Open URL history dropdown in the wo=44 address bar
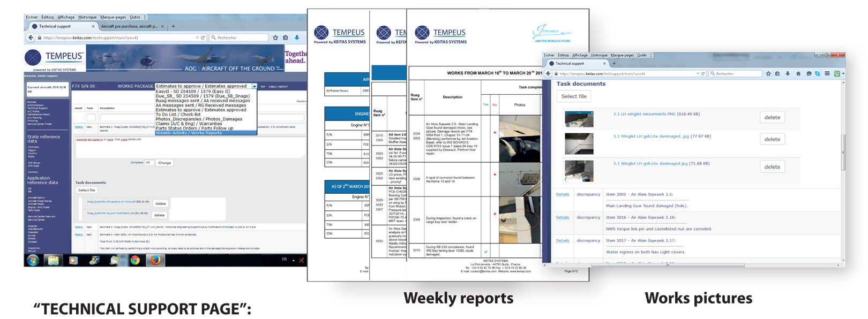The height and width of the screenshot is (319, 868). pos(698,73)
